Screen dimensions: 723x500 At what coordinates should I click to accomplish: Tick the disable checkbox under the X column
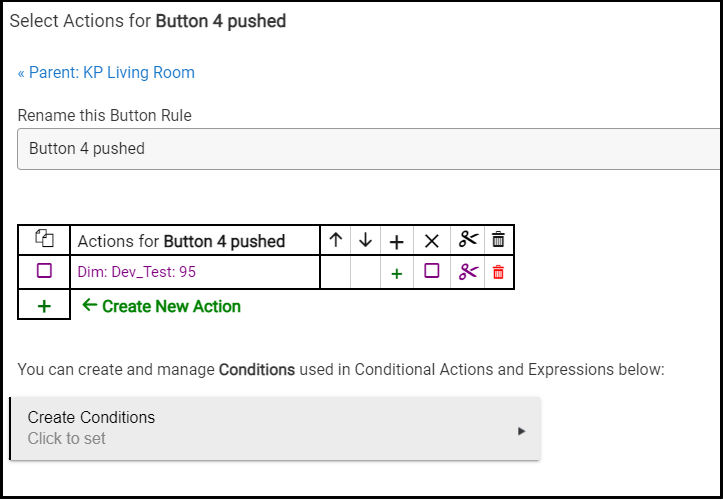(x=432, y=270)
